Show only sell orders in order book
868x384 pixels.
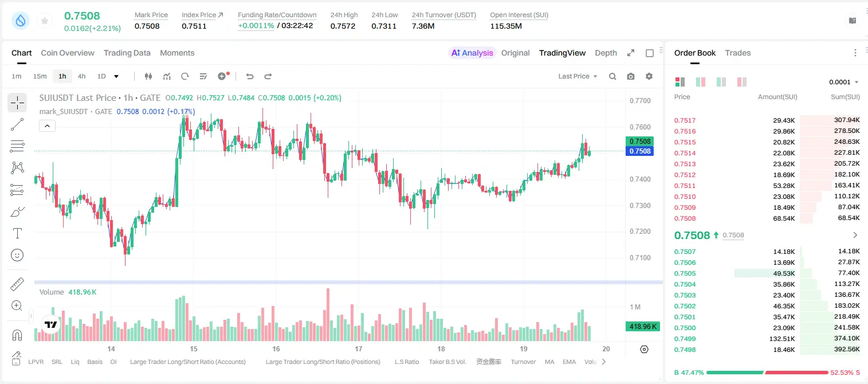[741, 82]
